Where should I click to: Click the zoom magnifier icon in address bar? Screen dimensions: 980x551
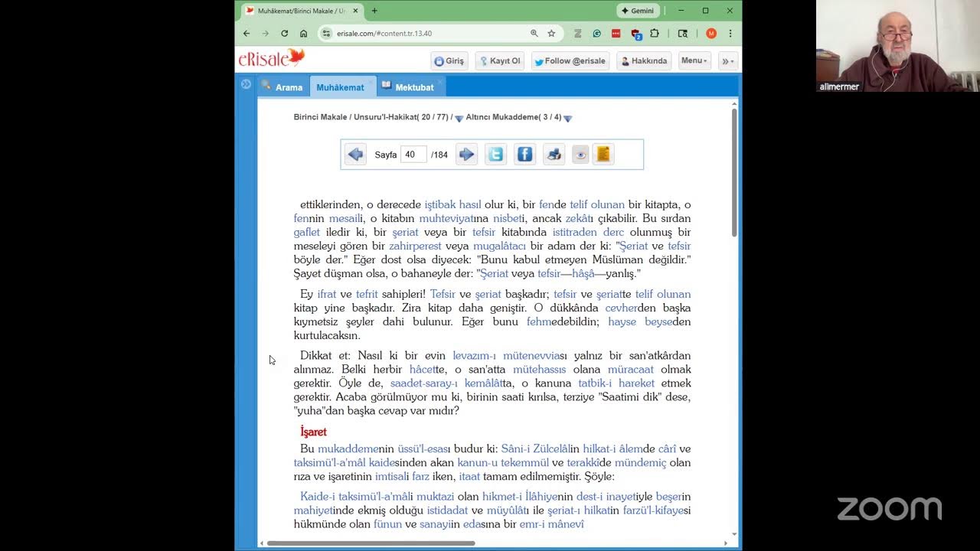tap(534, 34)
